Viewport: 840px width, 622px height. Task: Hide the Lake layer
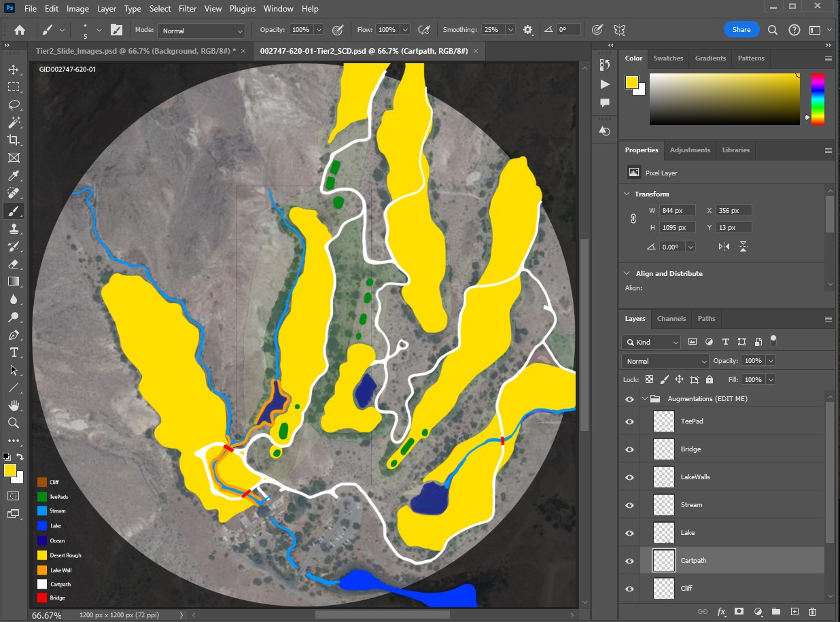pos(629,533)
